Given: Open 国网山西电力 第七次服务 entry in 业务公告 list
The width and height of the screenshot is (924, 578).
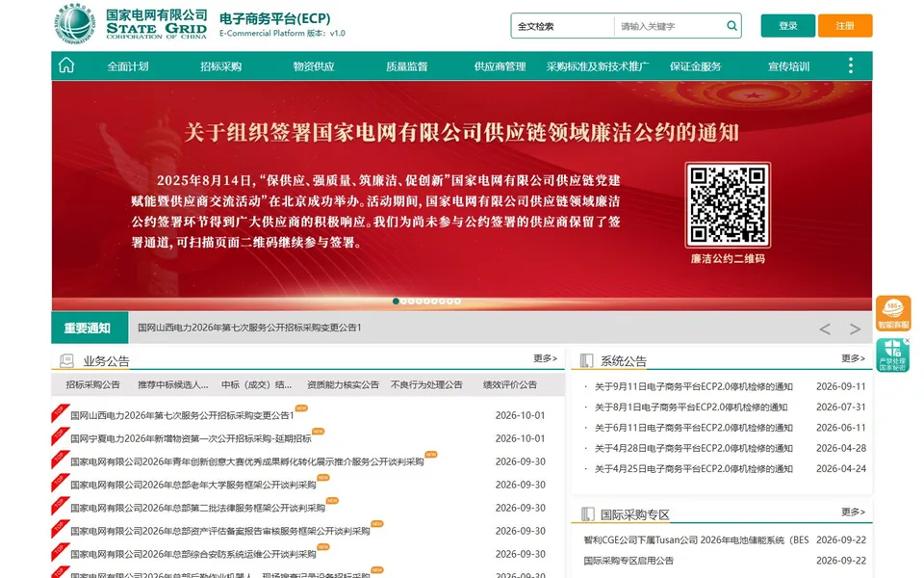Looking at the screenshot, I should [182, 415].
